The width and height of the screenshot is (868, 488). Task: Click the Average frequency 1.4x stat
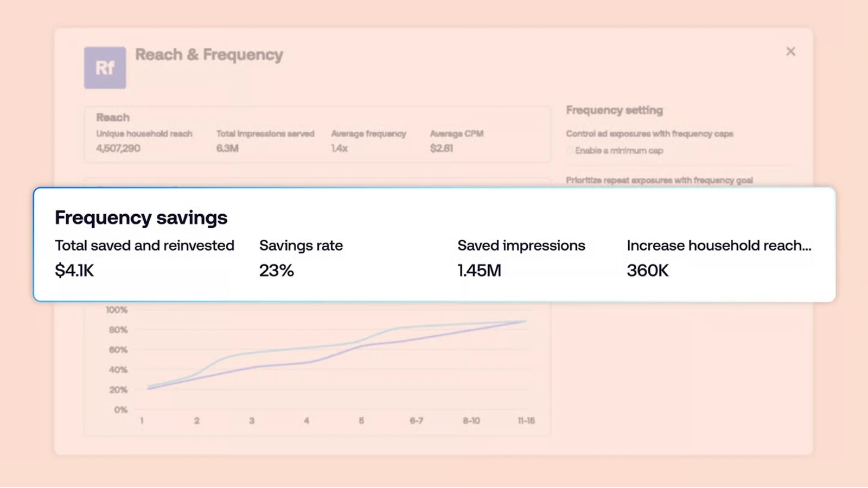pos(368,141)
